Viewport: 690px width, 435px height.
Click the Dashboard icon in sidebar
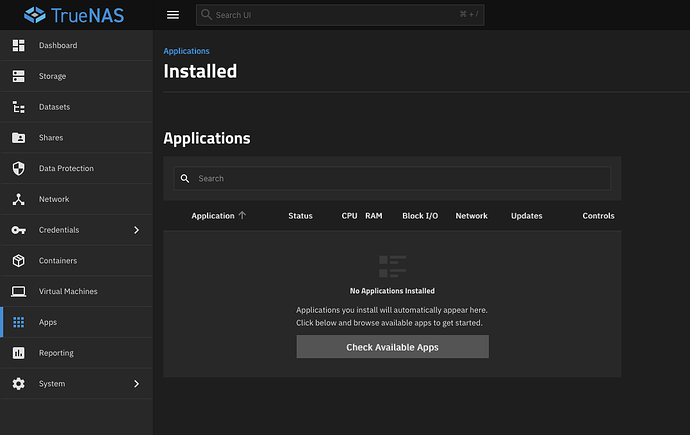(18, 46)
